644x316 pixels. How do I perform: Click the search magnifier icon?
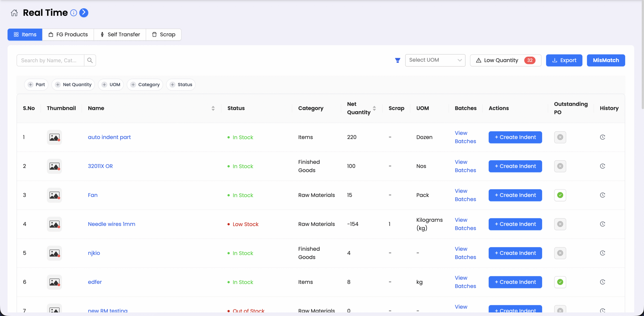coord(90,60)
